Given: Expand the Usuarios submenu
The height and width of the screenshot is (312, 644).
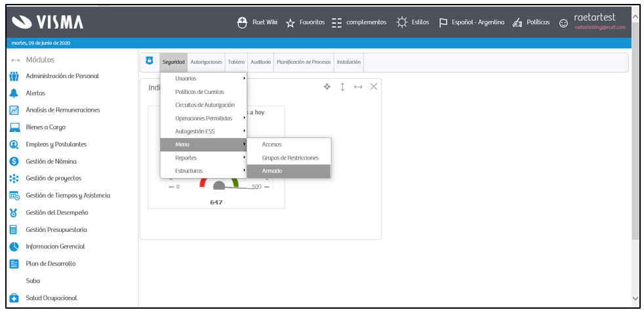Looking at the screenshot, I should click(x=203, y=79).
